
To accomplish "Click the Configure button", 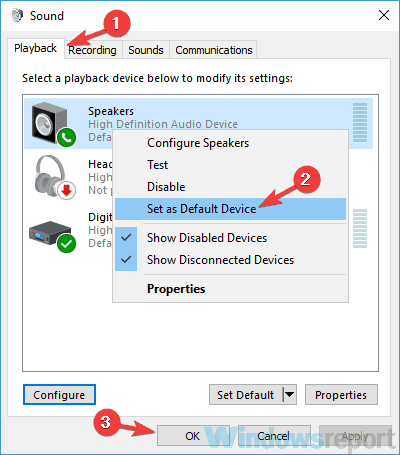I will pyautogui.click(x=59, y=395).
